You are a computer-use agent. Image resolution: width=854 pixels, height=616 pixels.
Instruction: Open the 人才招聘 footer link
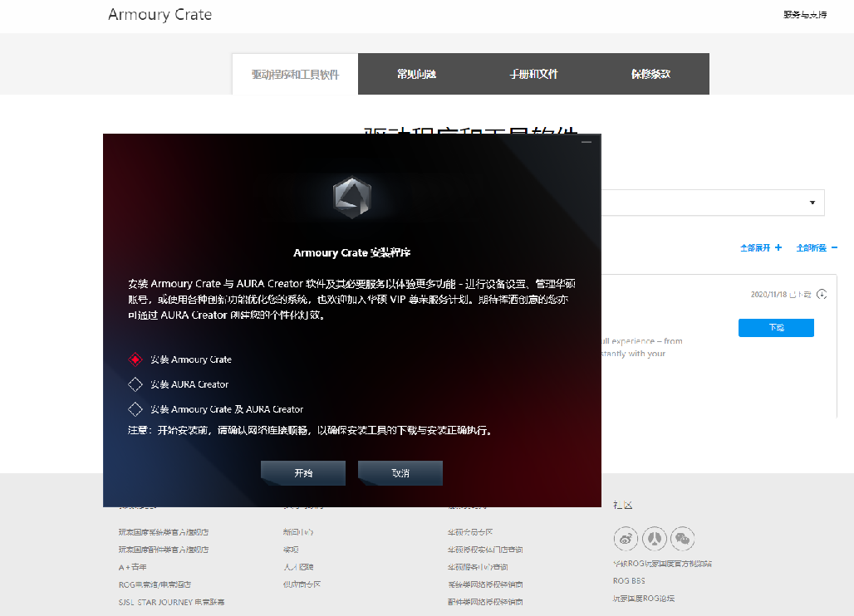click(298, 567)
